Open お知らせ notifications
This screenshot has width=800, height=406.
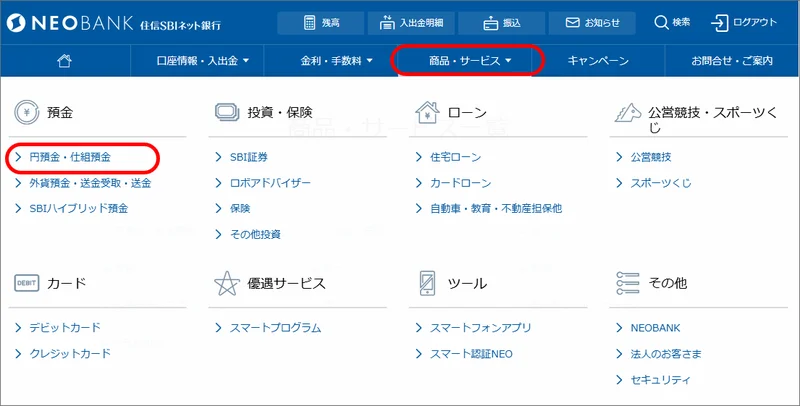592,23
